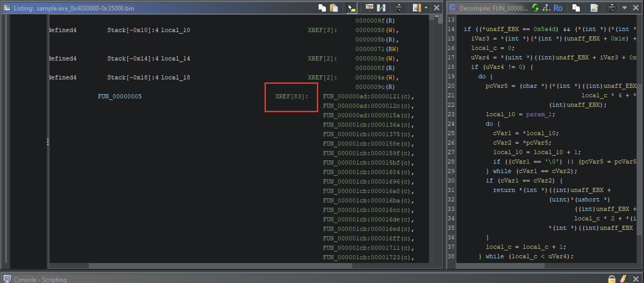Screen dimensions: 644x283
Task: Close the Decompile panel
Action: pyautogui.click(x=636, y=8)
